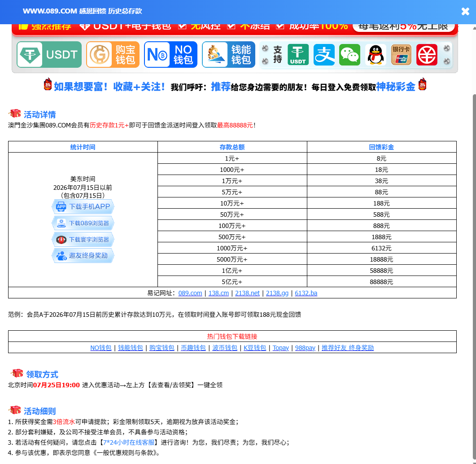The height and width of the screenshot is (464, 476).
Task: Click the 下载寰宇浏览器 button
Action: pyautogui.click(x=83, y=240)
